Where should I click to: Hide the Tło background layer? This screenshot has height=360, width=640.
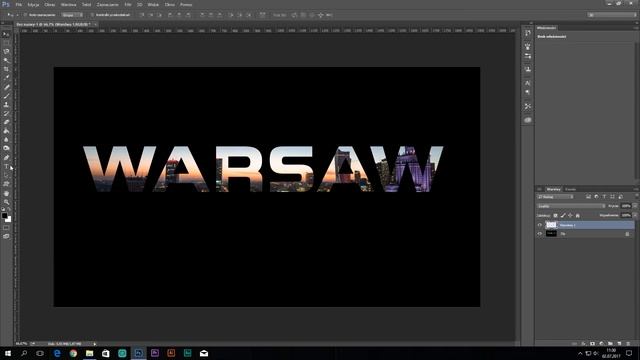point(540,234)
